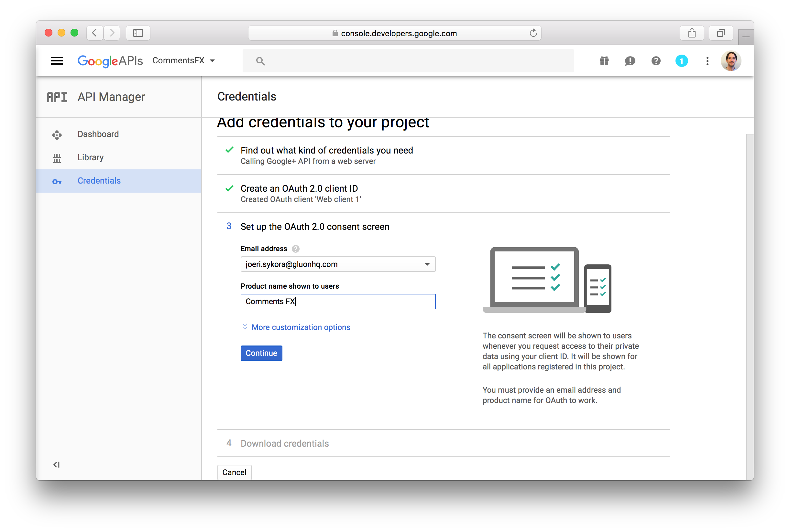Screen dimensions: 790x532
Task: Click the Google APIs logo
Action: coord(110,61)
